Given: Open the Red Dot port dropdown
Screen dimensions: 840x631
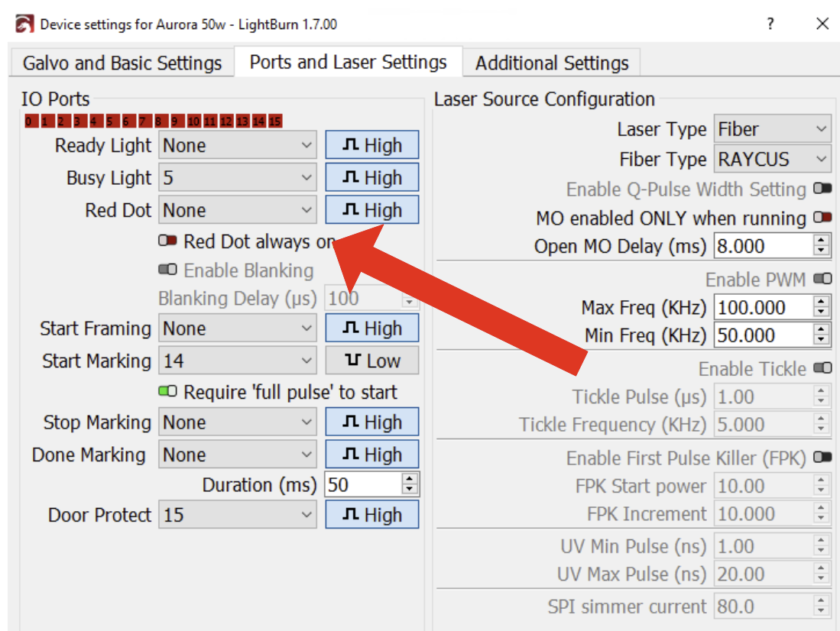Looking at the screenshot, I should pyautogui.click(x=237, y=210).
